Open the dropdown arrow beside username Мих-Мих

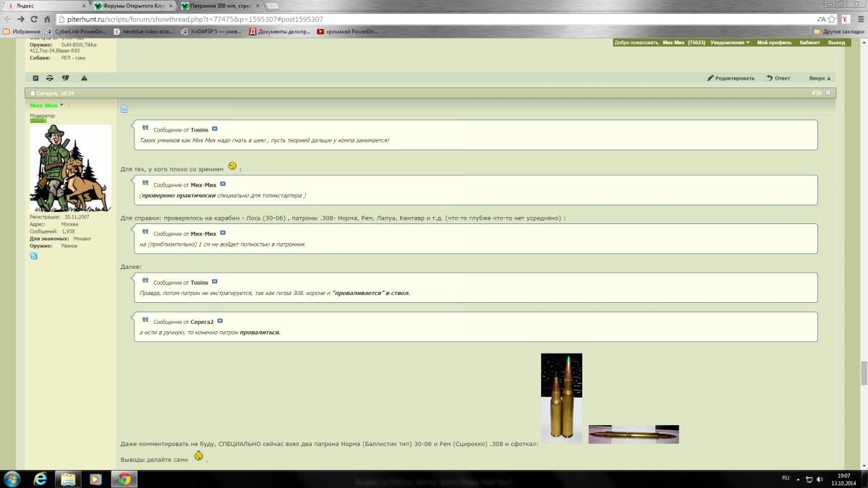pos(62,106)
